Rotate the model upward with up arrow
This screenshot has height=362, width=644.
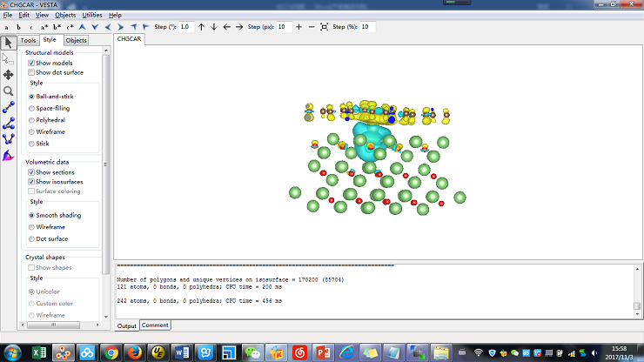point(201,27)
